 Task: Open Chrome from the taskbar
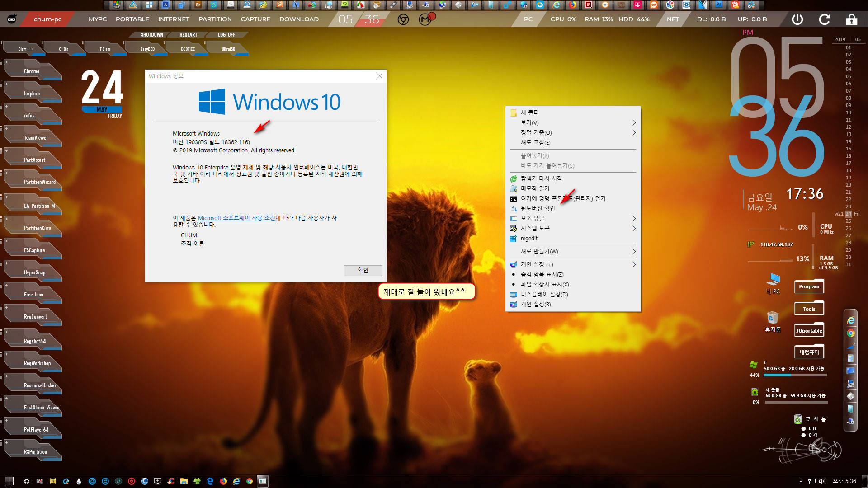pyautogui.click(x=250, y=481)
